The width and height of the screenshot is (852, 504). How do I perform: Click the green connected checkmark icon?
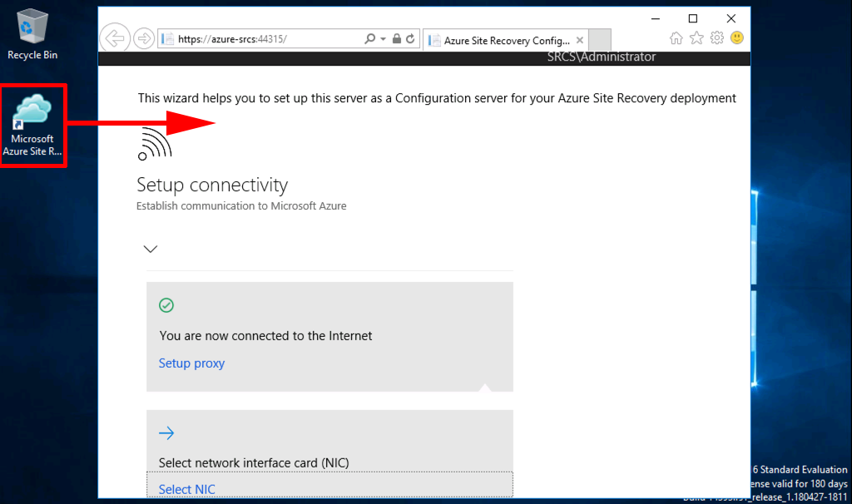pyautogui.click(x=166, y=305)
